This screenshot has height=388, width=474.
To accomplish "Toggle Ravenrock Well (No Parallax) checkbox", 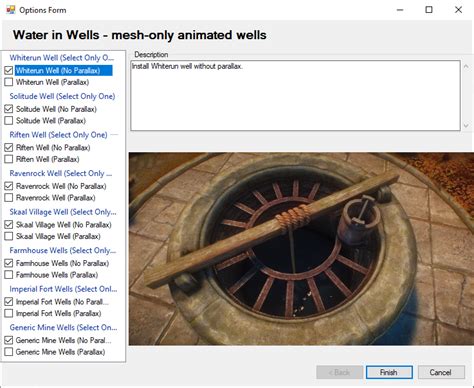I will coord(9,186).
